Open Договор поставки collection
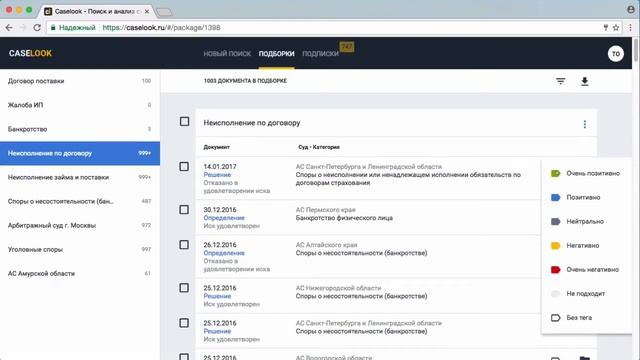Screen dimensions: 640x360 click(x=80, y=81)
